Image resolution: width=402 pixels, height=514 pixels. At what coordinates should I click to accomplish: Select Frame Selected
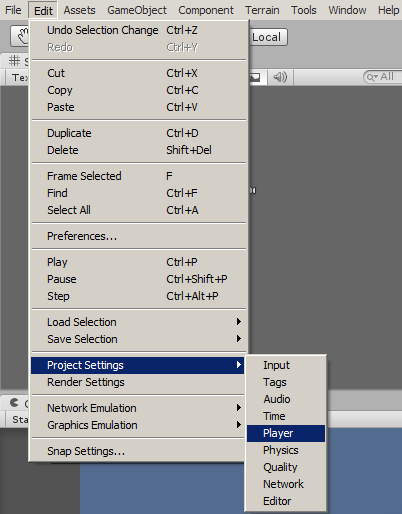tap(139, 176)
